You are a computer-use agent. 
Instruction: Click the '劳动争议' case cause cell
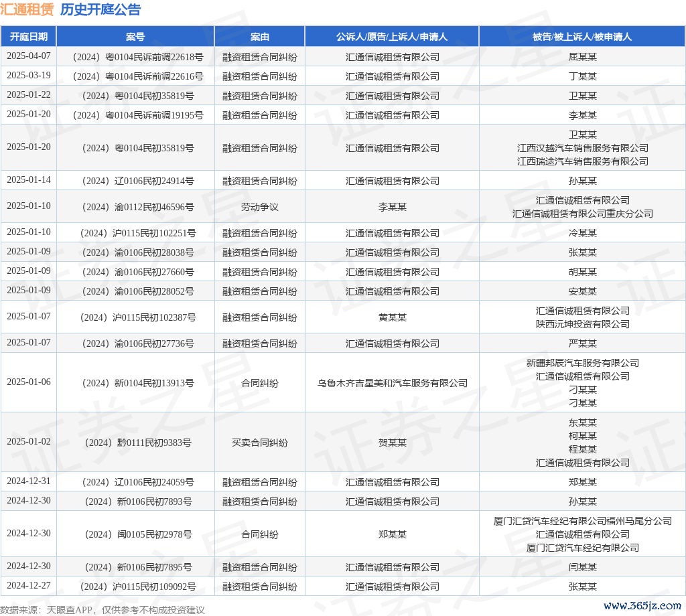coord(259,207)
